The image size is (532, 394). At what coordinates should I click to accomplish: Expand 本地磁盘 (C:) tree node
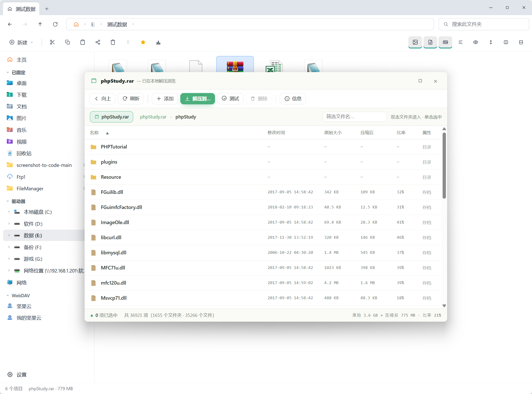(x=9, y=212)
